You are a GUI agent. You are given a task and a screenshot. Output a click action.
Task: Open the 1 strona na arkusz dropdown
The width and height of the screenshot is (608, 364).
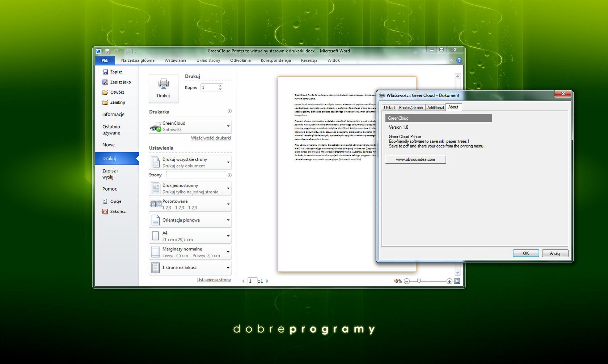tap(190, 267)
